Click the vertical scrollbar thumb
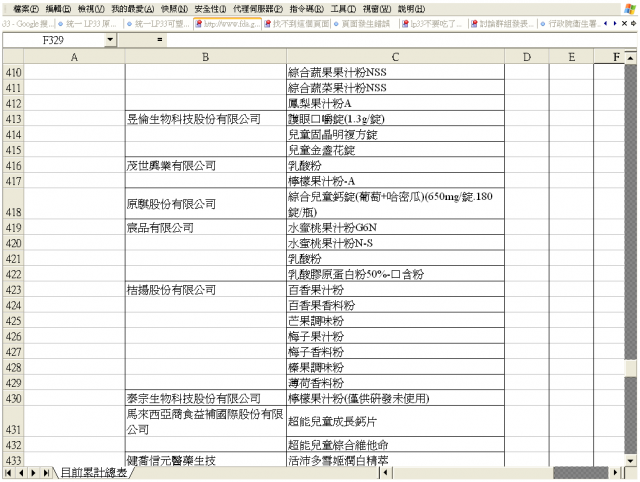Image resolution: width=640 pixels, height=482 pixels. tap(631, 367)
